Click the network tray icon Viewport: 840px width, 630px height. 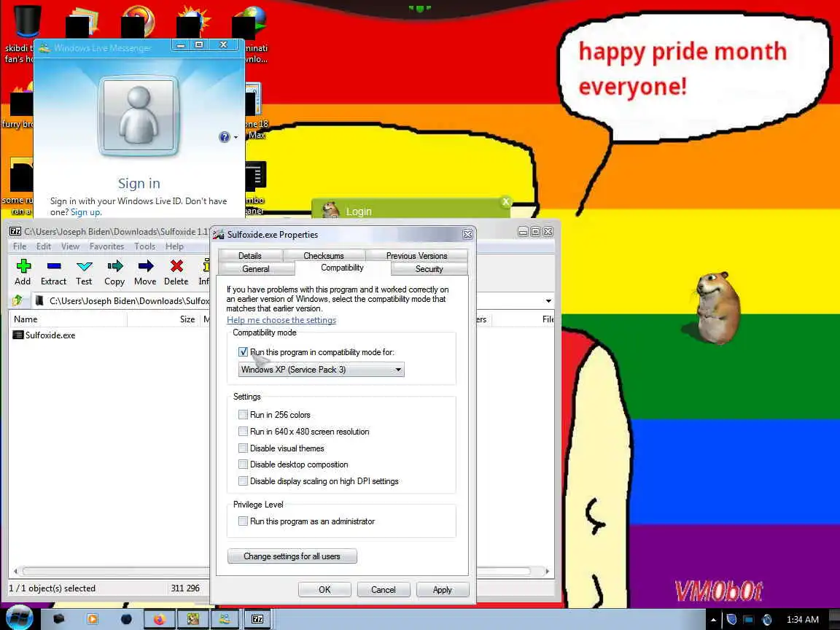749,620
